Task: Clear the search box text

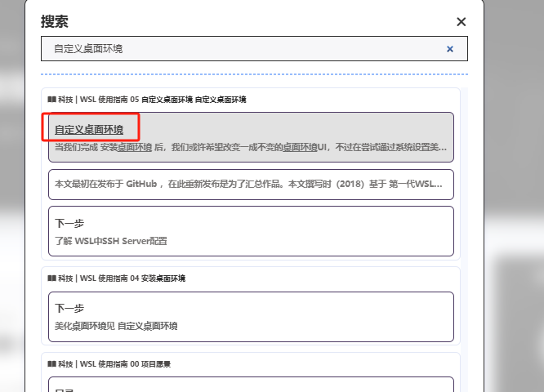Action: tap(449, 49)
